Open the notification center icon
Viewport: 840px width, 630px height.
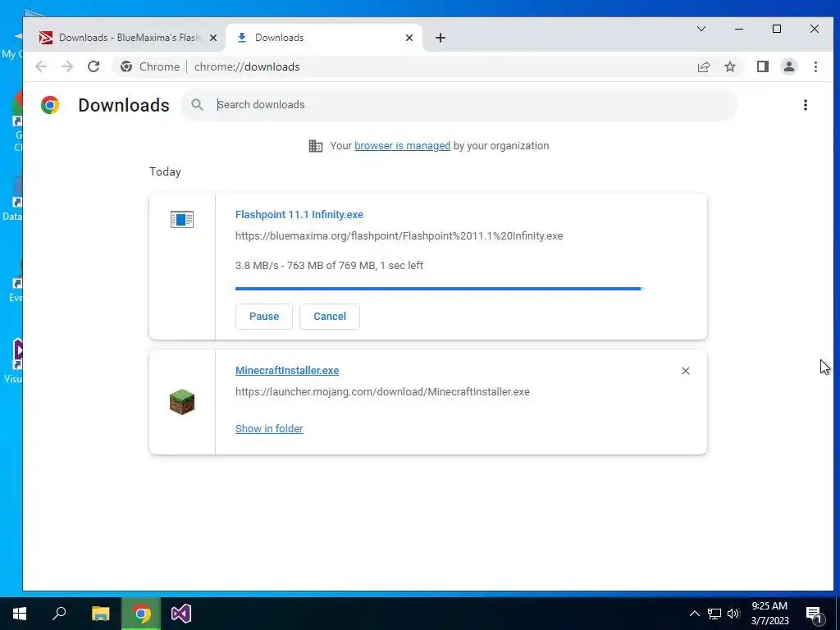click(x=815, y=614)
